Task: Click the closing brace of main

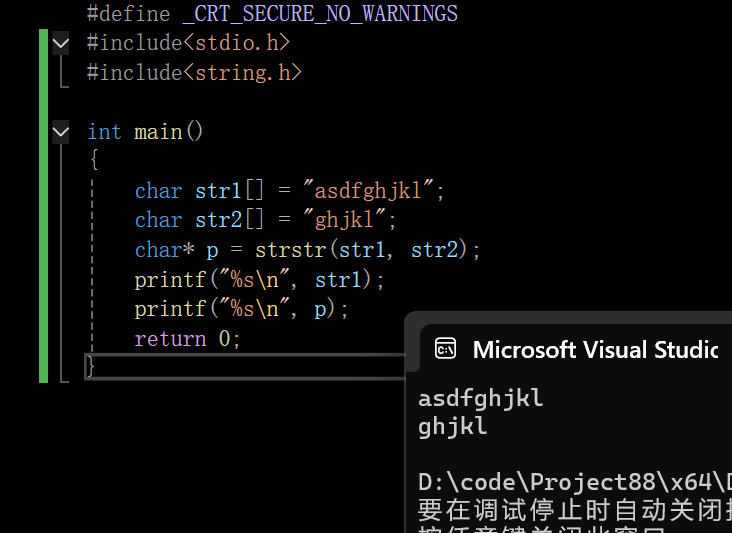Action: (x=91, y=366)
